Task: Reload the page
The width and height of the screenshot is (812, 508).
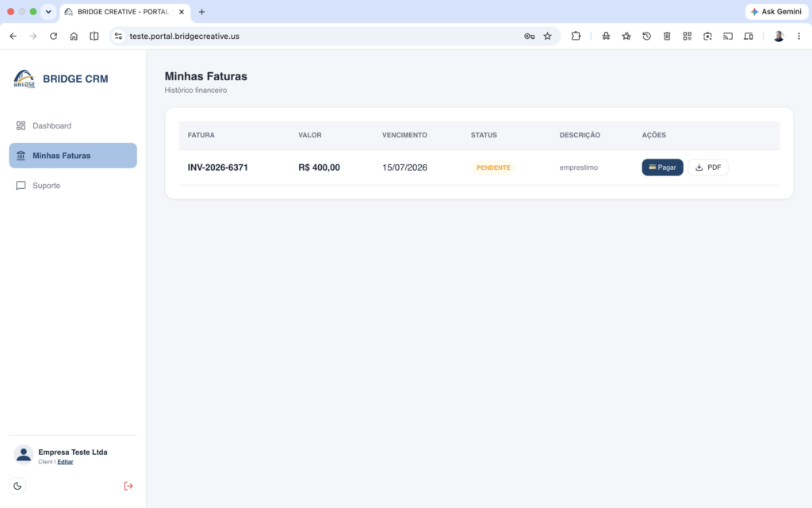Action: (53, 37)
